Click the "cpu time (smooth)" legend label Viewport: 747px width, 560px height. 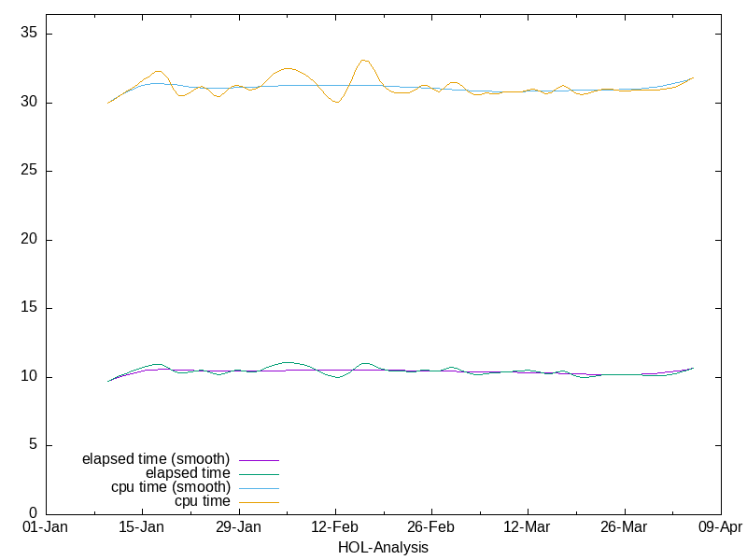(x=170, y=487)
